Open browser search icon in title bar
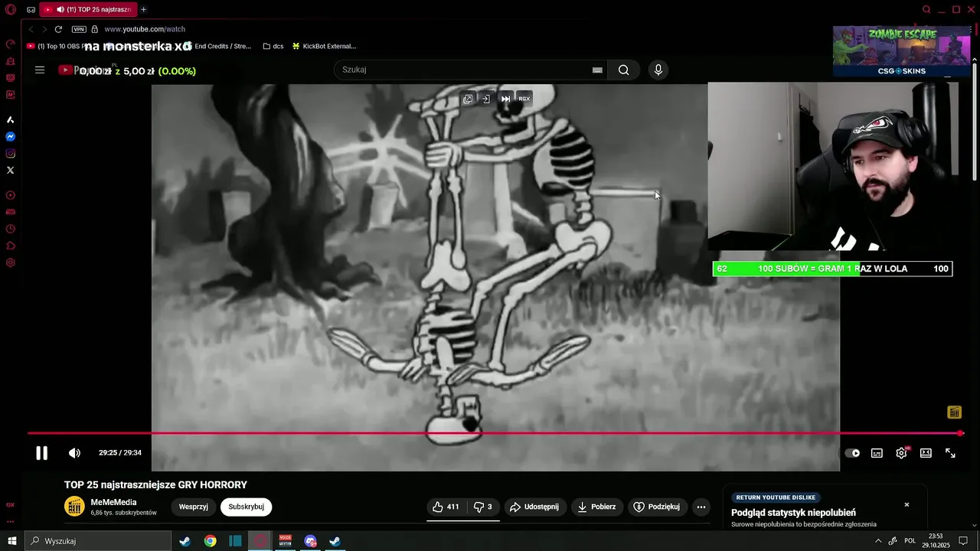 926,9
